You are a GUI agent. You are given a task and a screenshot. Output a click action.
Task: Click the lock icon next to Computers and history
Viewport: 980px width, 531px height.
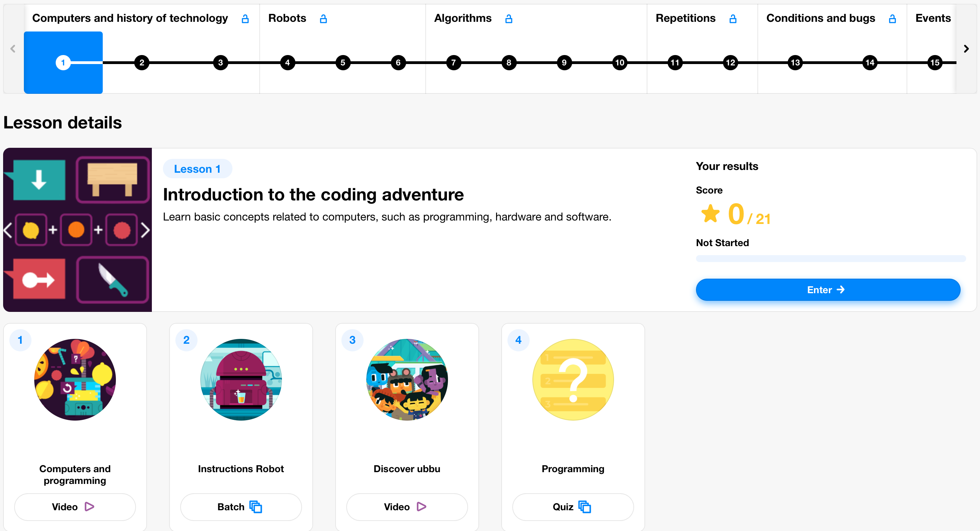245,18
